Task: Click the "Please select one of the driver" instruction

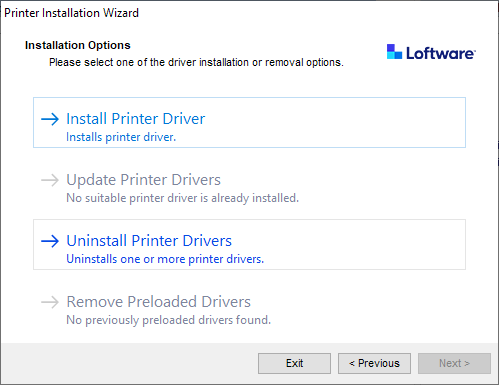Action: tap(197, 62)
